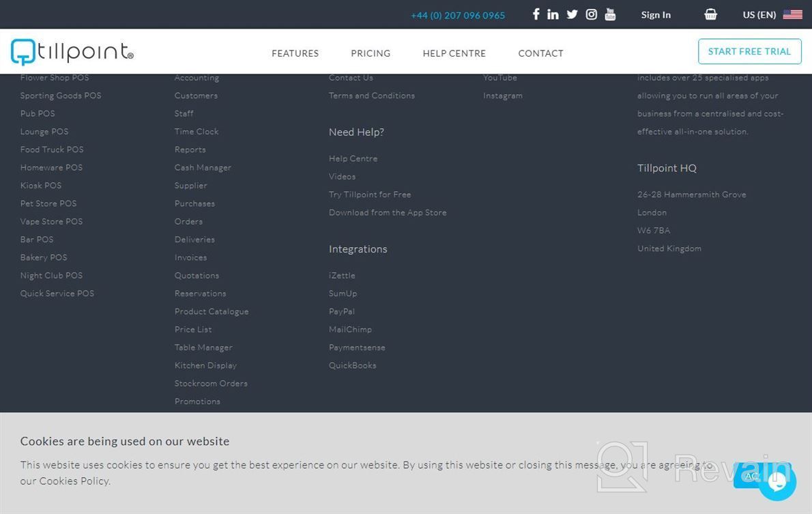Open the Stockroom Orders link
The image size is (812, 514).
coord(211,384)
